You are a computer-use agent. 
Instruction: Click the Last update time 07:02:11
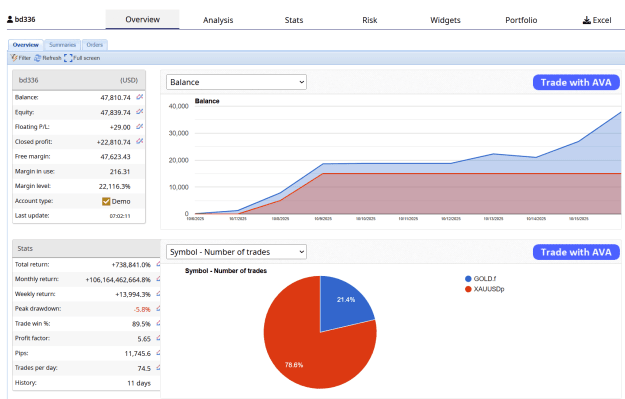pos(120,216)
